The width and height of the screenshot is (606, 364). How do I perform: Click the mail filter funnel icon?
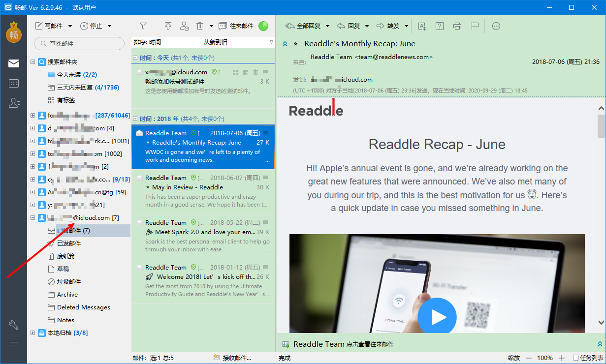(x=143, y=26)
